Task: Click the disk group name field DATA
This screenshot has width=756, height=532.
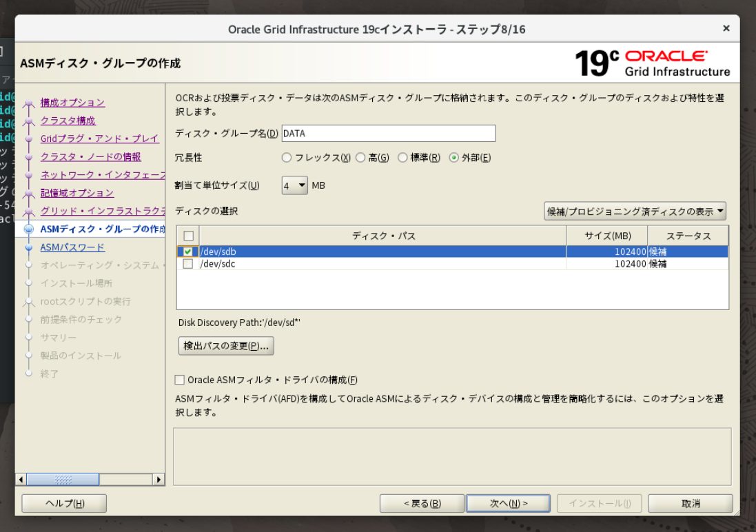Action: pyautogui.click(x=388, y=134)
